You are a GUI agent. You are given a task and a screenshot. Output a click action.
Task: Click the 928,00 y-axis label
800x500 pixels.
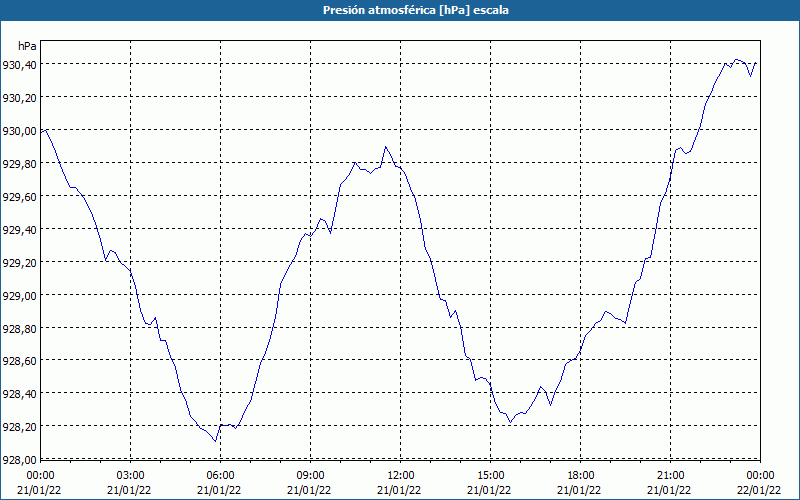tap(19, 459)
